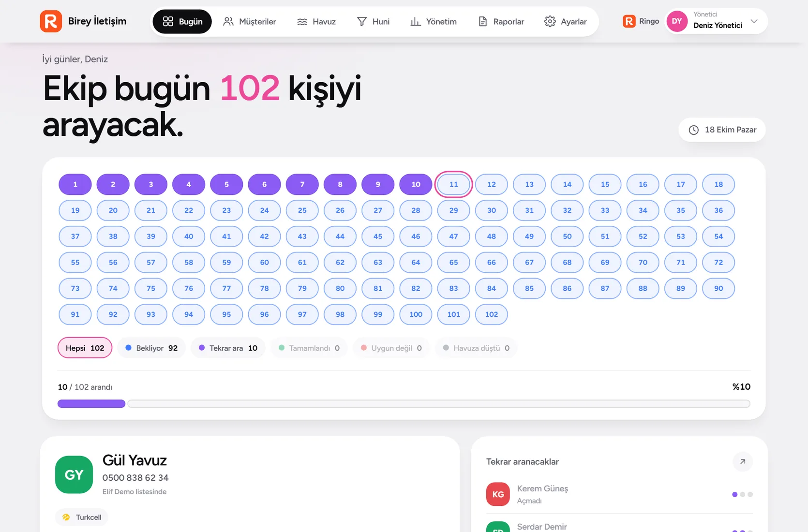The width and height of the screenshot is (808, 532).
Task: Select contact pill 90
Action: pos(718,288)
